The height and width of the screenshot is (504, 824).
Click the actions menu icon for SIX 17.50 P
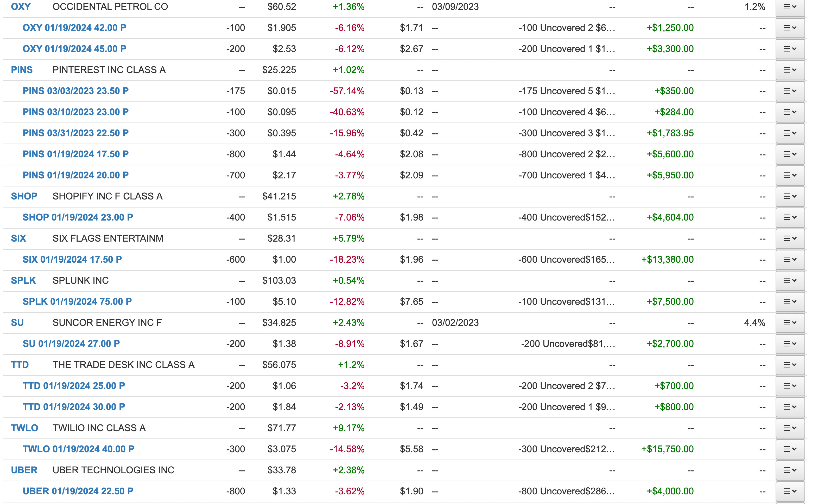point(790,260)
